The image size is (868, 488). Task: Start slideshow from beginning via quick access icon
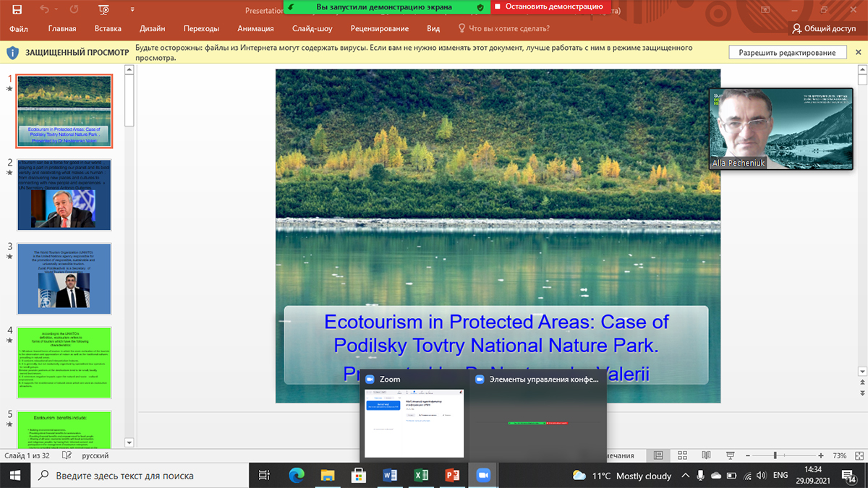click(103, 9)
